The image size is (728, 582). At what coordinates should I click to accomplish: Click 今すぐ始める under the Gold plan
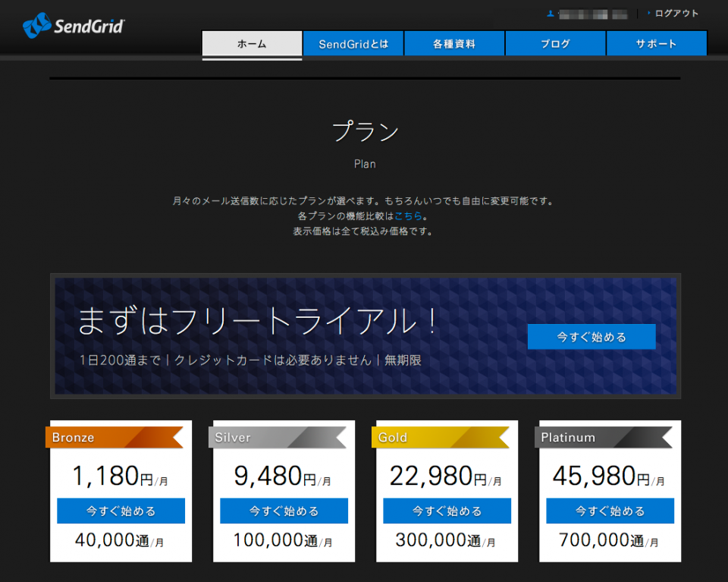click(x=447, y=511)
